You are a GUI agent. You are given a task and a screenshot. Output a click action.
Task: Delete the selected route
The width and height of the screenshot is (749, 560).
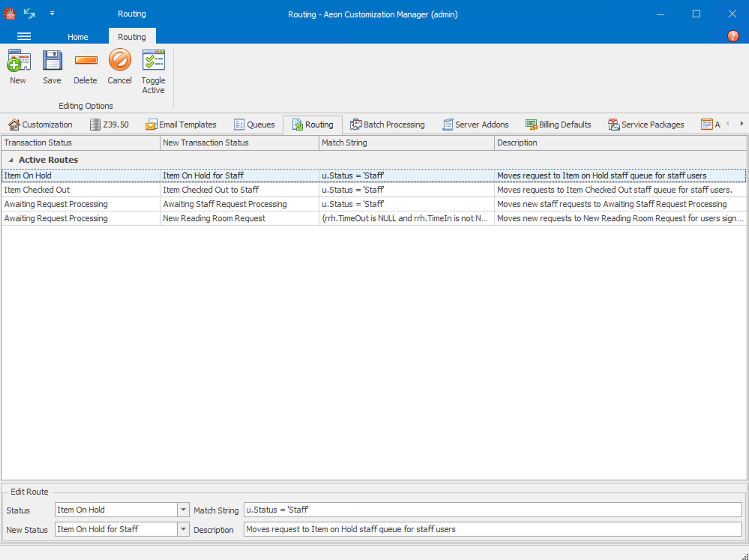[85, 67]
